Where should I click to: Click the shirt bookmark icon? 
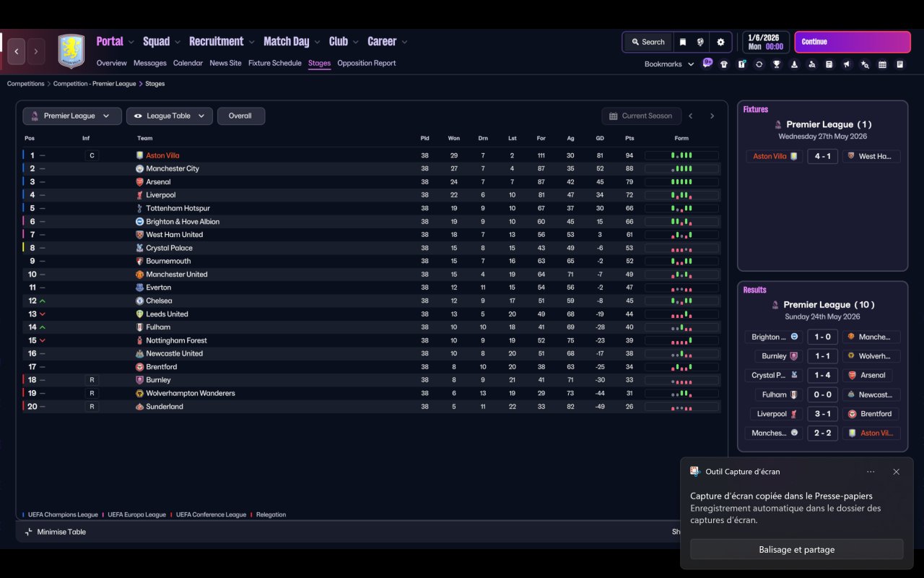tap(724, 64)
